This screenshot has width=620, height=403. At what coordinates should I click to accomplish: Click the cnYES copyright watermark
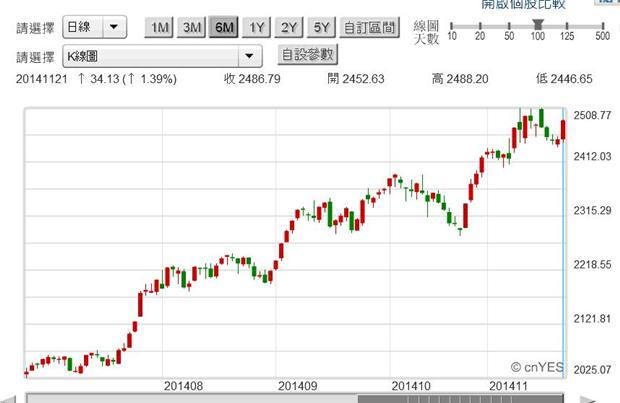pyautogui.click(x=537, y=367)
